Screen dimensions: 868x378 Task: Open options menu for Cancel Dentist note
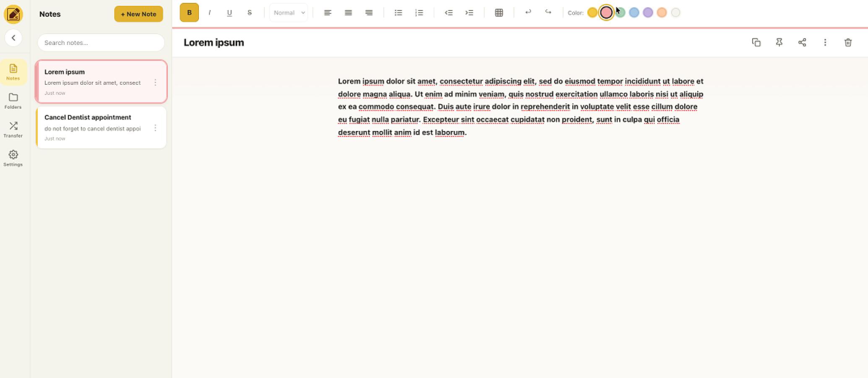155,128
